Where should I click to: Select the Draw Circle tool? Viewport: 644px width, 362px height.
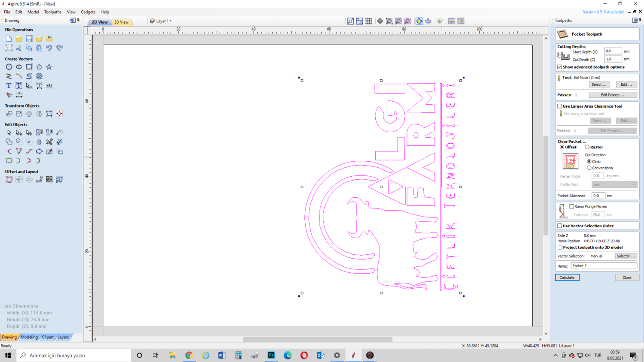(x=9, y=67)
